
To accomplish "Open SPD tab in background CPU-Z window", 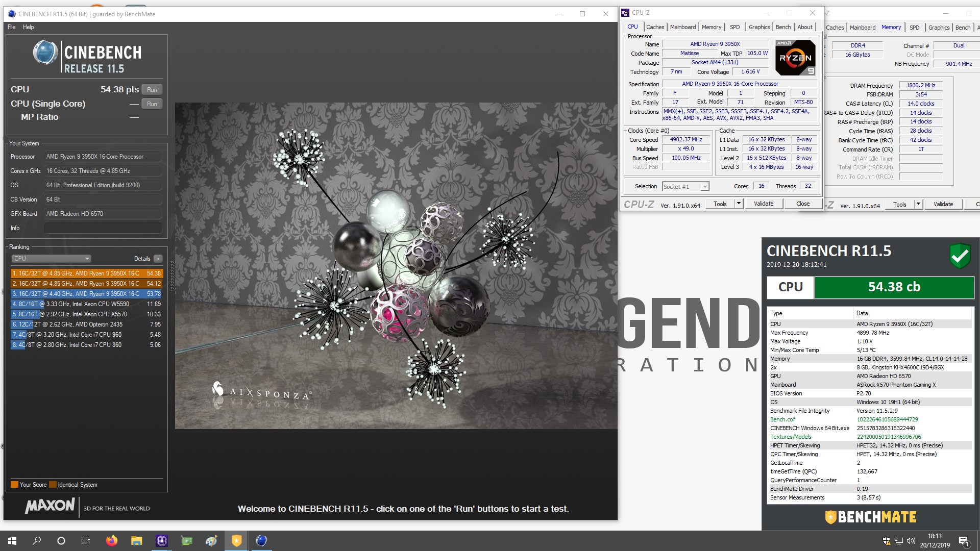I will tap(914, 28).
